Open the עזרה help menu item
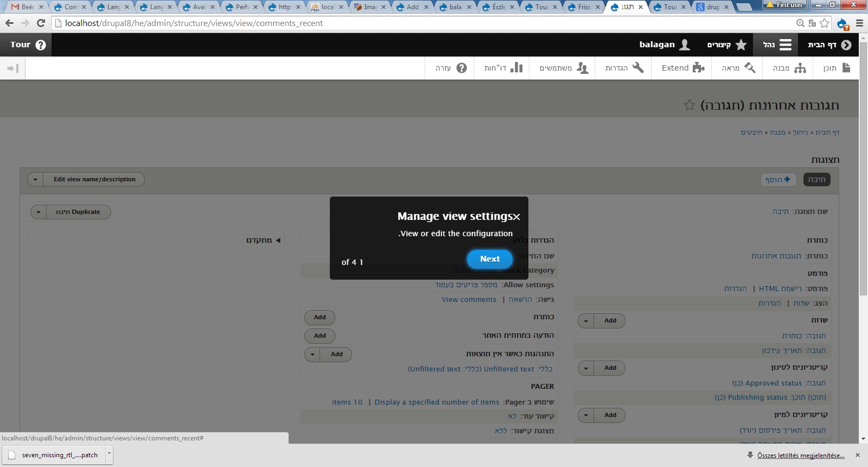 click(451, 68)
